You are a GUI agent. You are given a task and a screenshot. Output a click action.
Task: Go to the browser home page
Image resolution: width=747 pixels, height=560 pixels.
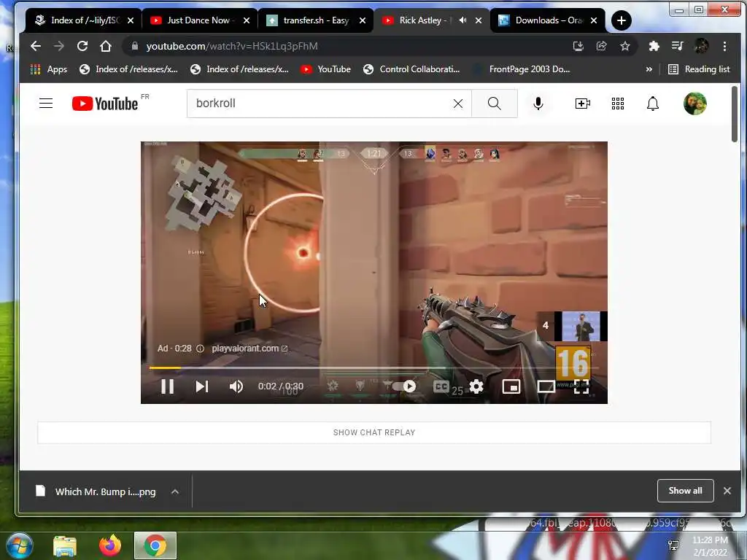106,46
